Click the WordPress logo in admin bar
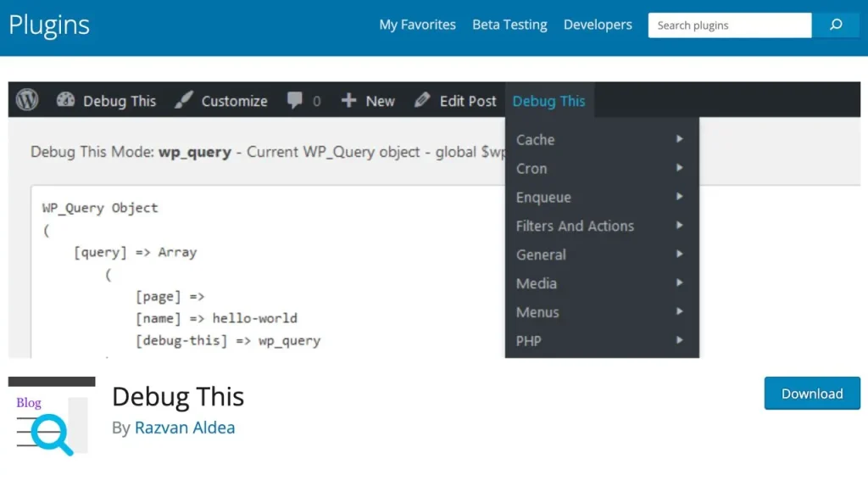Viewport: 868px width, 492px height. pyautogui.click(x=27, y=100)
